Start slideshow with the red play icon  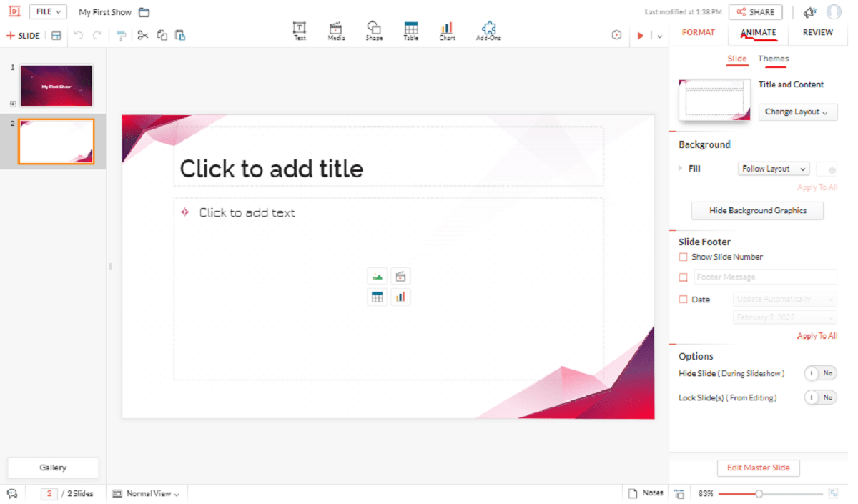click(x=641, y=34)
